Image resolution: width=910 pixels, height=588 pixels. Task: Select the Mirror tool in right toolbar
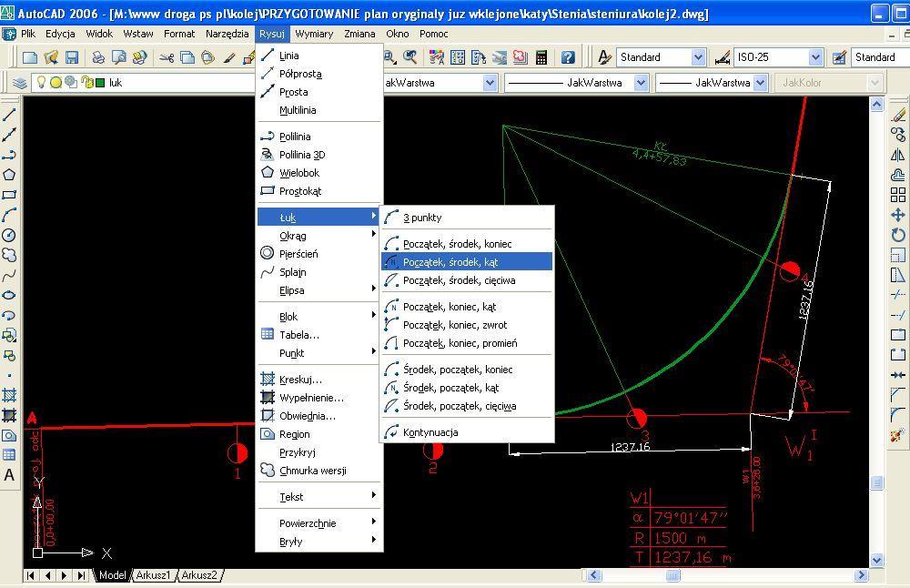coord(898,155)
